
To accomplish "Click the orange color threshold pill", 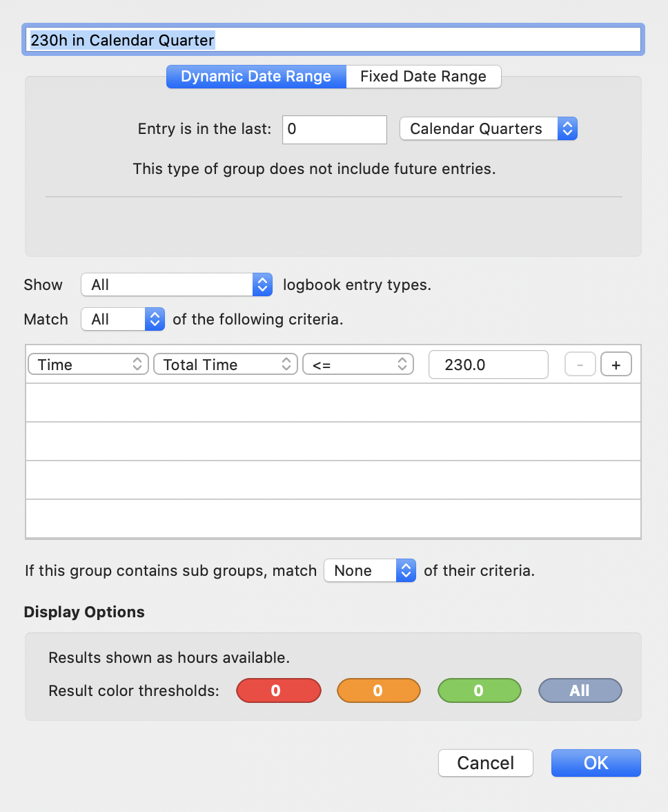I will click(x=379, y=690).
